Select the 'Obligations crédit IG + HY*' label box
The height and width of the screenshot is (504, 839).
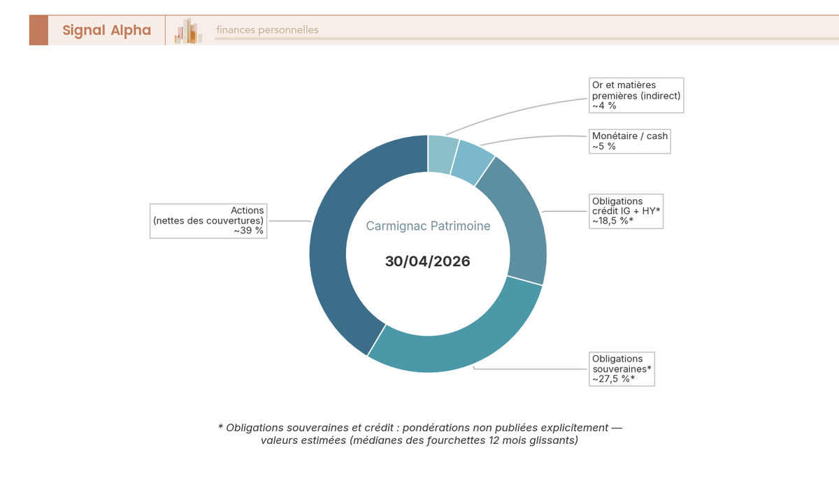point(626,211)
